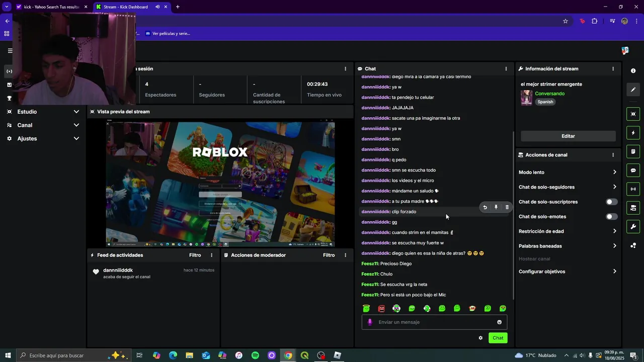Open Feed de actividades three-dot menu

click(x=211, y=255)
